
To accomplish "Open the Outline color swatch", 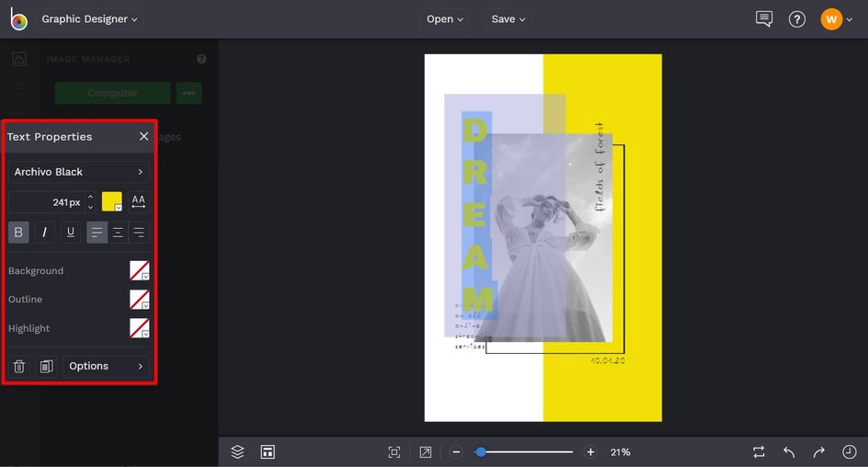I will coord(140,300).
